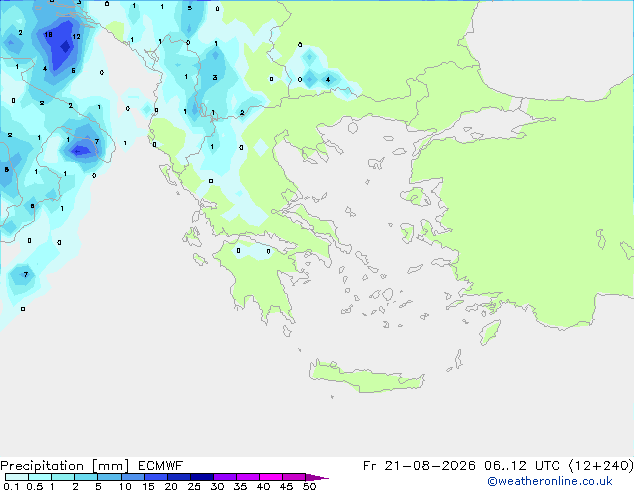Click the Rhodes island outline

(x=490, y=332)
